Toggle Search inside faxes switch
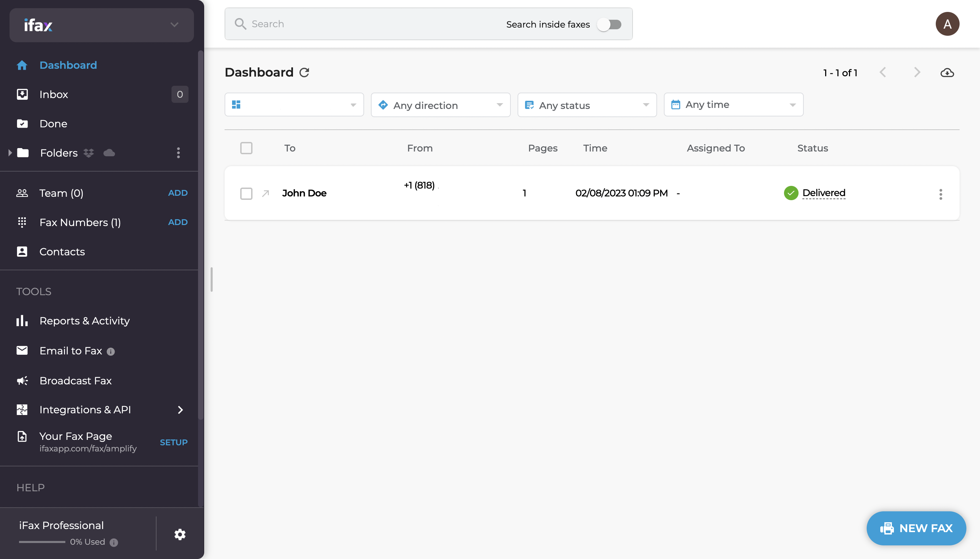 click(x=610, y=23)
